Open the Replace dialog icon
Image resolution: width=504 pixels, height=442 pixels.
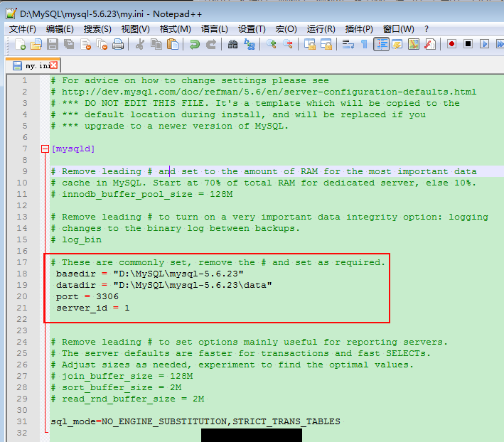point(250,44)
